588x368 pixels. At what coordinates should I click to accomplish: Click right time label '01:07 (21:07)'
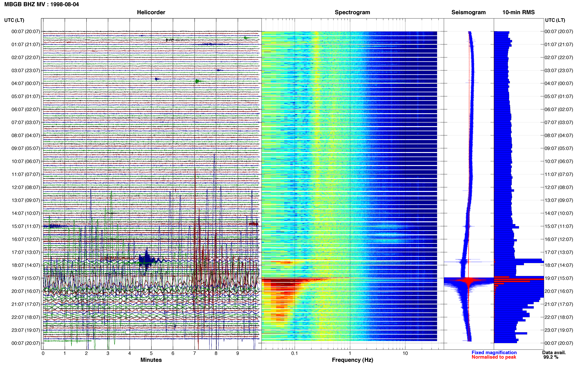pyautogui.click(x=559, y=45)
